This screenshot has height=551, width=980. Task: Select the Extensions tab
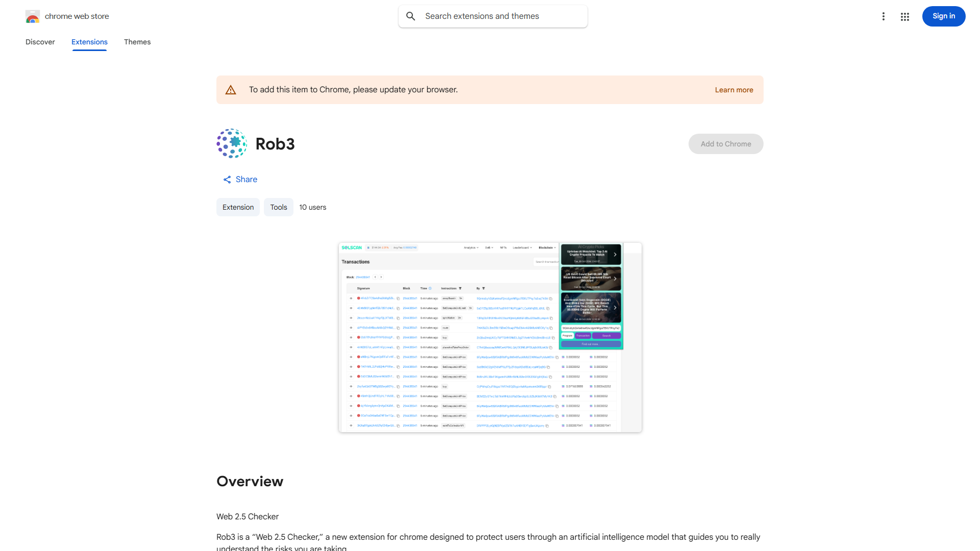(x=89, y=42)
